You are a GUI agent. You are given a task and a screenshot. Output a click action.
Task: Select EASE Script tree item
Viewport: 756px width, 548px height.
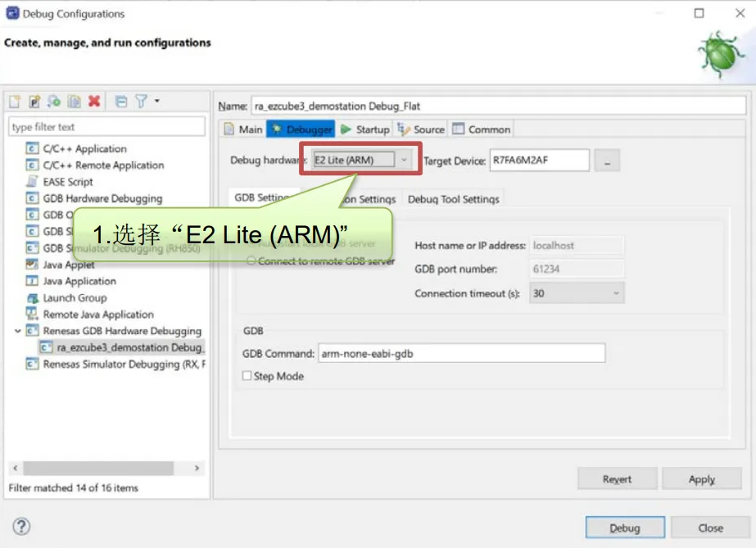(x=68, y=182)
